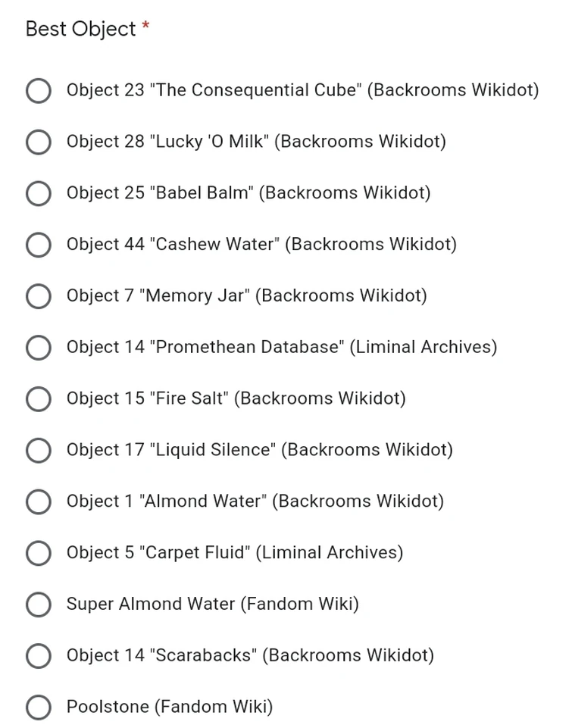Choose Object 28 "Lucky 'O Milk"
The height and width of the screenshot is (728, 572).
click(38, 142)
